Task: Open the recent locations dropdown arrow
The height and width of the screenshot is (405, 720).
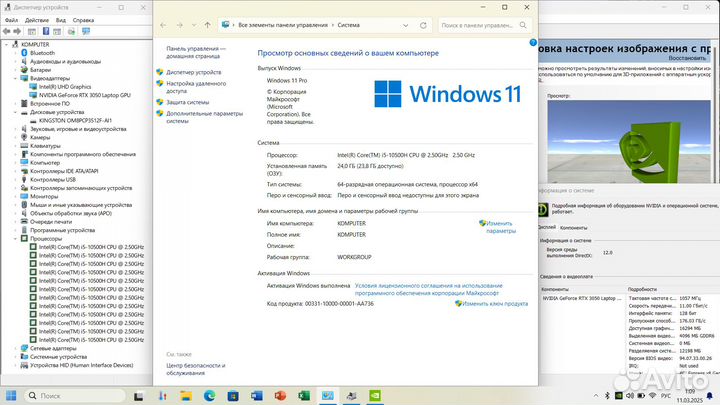Action: click(194, 25)
